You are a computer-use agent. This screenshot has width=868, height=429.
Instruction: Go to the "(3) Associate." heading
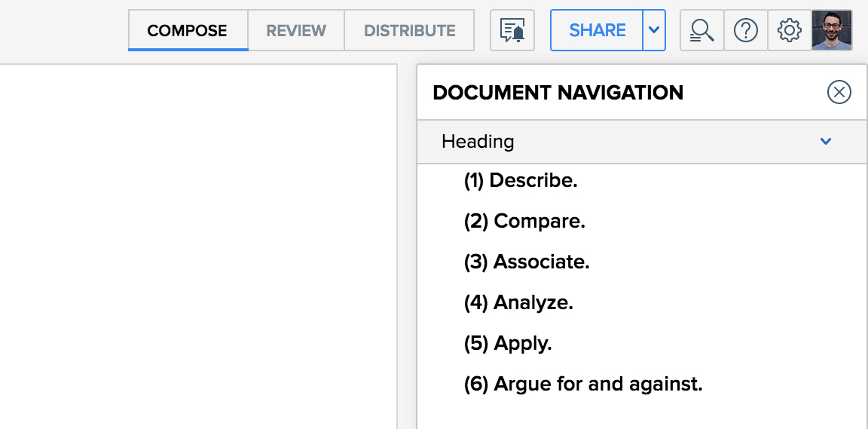coord(527,262)
